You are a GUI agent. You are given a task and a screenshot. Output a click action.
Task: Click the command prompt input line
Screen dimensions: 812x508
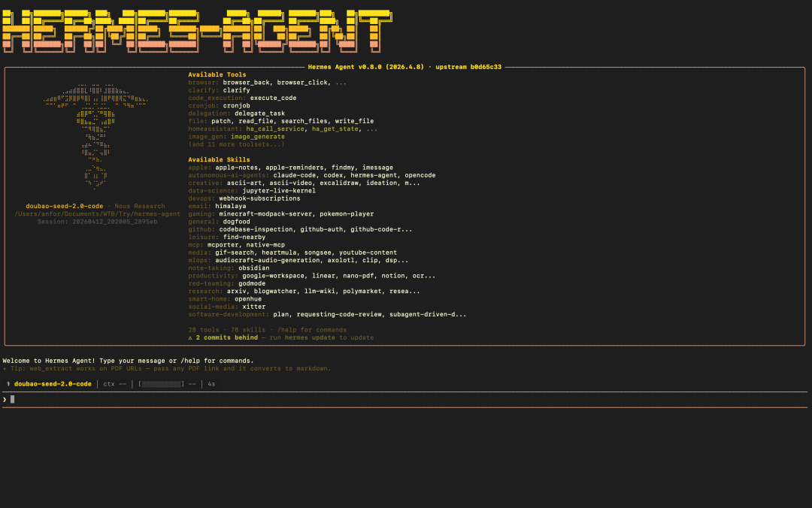tap(405, 400)
